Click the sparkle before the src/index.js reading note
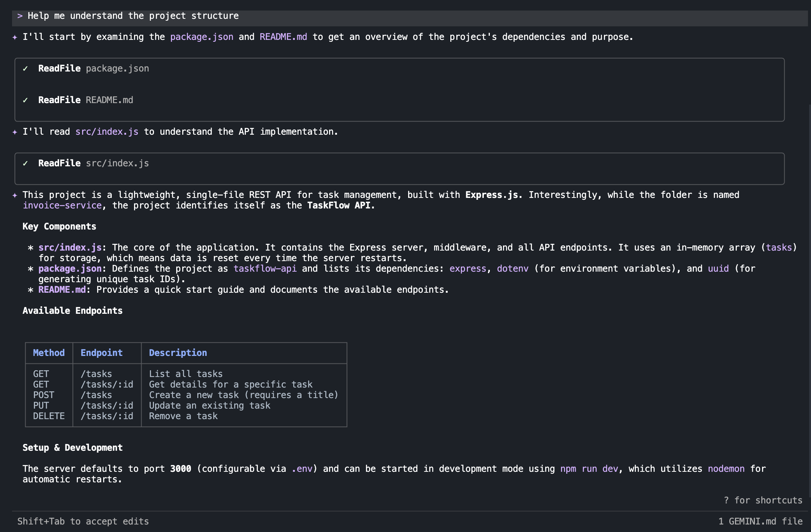811x532 pixels. coord(15,131)
